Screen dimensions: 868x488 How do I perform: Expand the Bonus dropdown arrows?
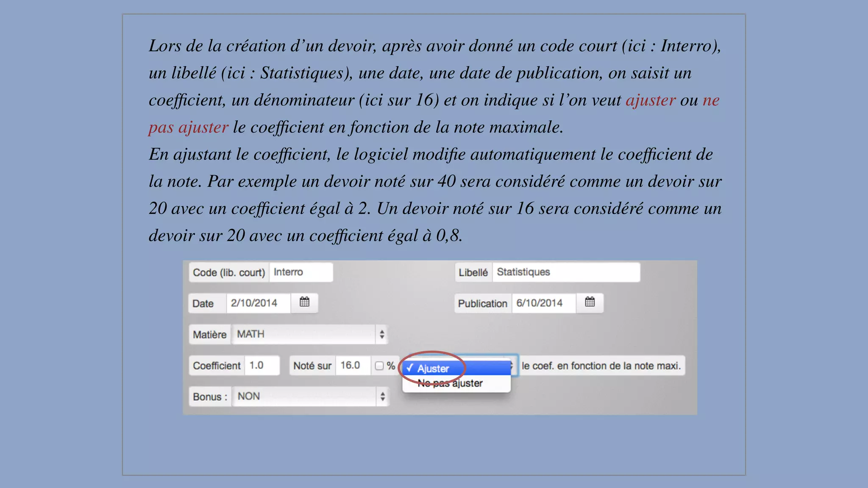click(x=382, y=396)
